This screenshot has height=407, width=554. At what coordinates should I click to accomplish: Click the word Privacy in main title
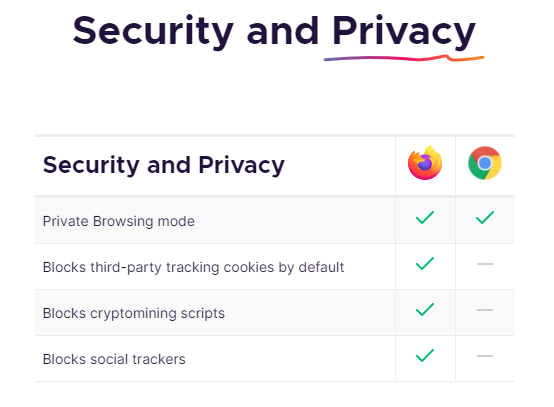click(404, 32)
